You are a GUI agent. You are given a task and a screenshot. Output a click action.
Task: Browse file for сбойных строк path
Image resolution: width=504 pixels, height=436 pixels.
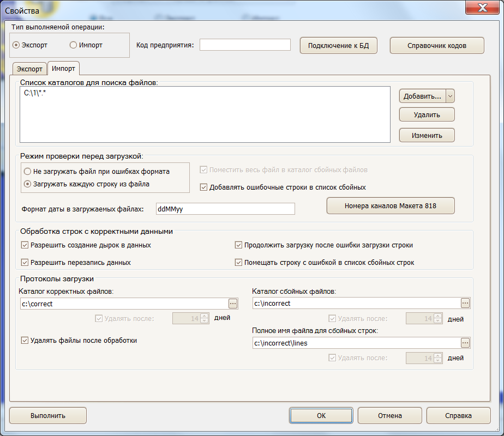click(465, 343)
